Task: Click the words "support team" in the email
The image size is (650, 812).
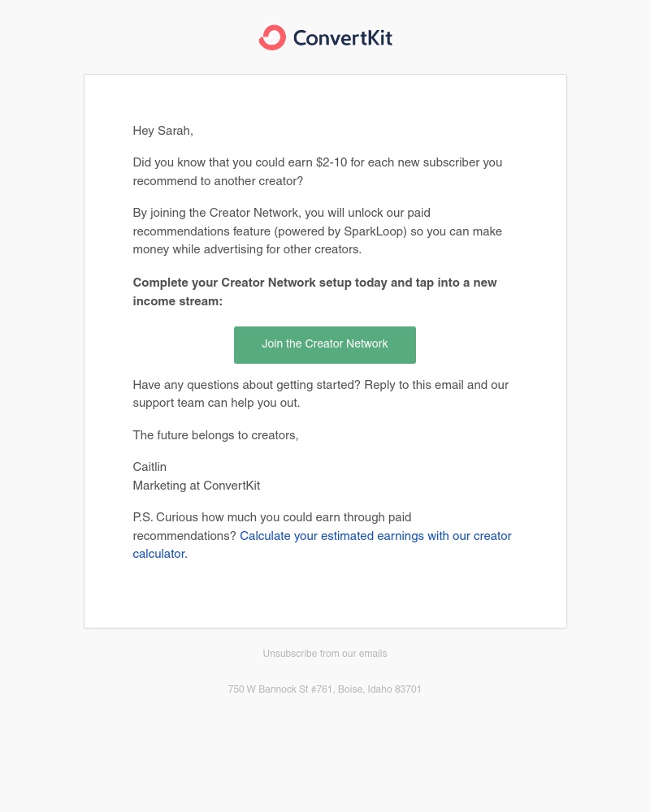Action: [163, 403]
